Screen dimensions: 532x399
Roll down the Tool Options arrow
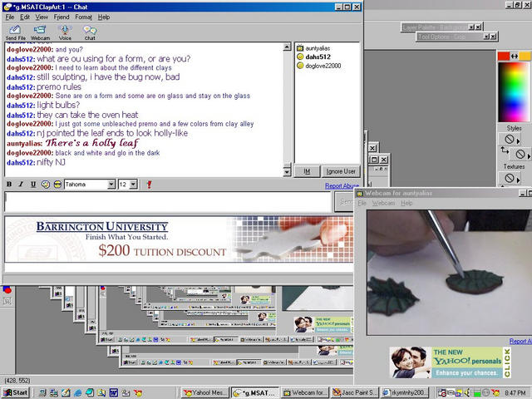pos(486,37)
